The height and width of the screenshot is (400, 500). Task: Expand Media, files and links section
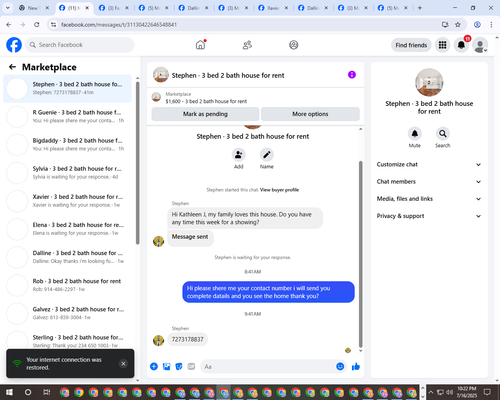click(x=429, y=199)
